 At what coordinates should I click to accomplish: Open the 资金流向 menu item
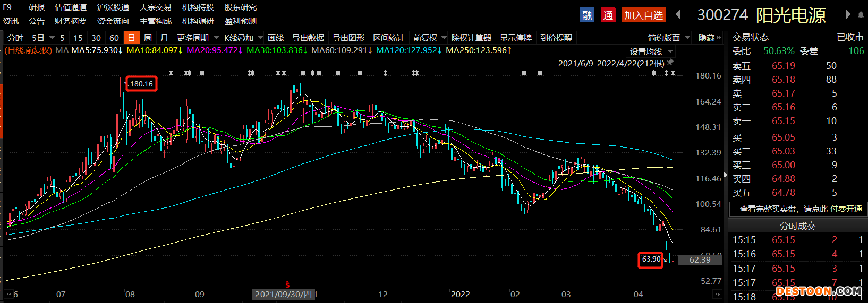tap(113, 21)
